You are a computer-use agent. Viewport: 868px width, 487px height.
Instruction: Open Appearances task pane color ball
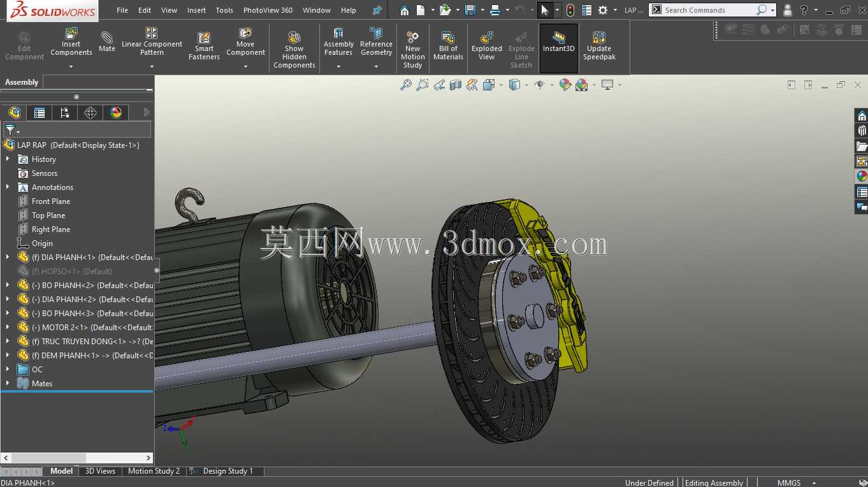coord(862,177)
